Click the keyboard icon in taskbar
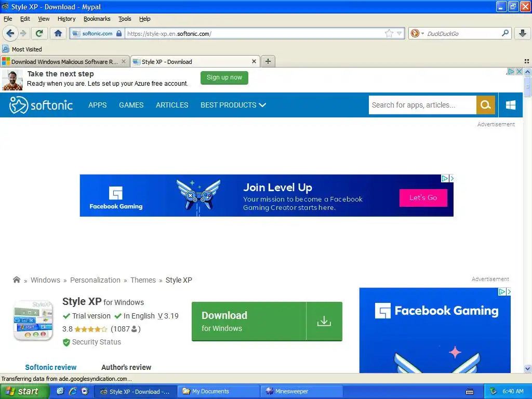This screenshot has height=399, width=532. pyautogui.click(x=470, y=392)
